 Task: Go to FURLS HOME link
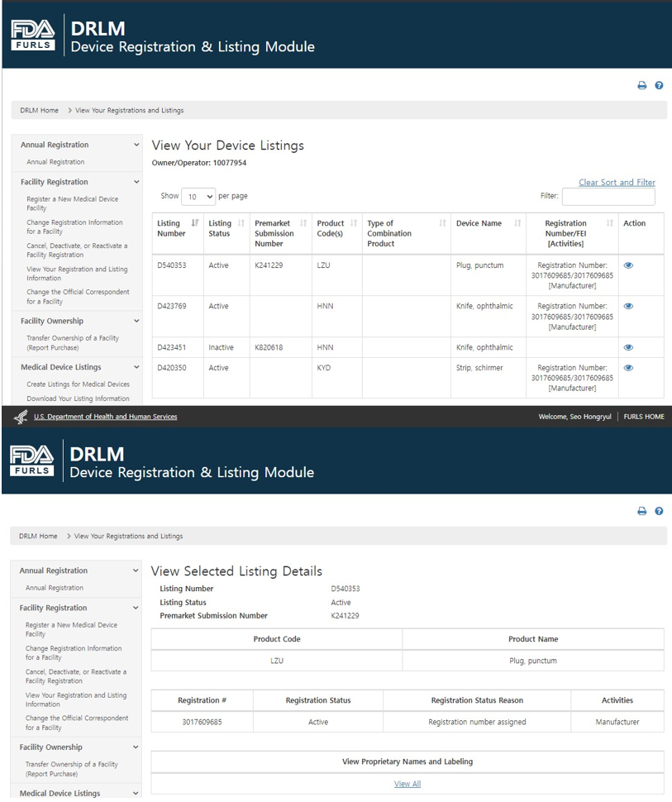(644, 417)
